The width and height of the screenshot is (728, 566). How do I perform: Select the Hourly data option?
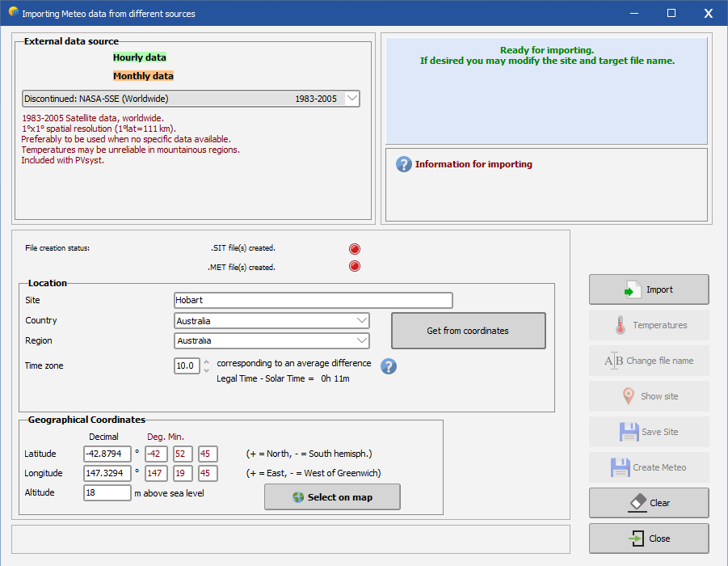(140, 57)
